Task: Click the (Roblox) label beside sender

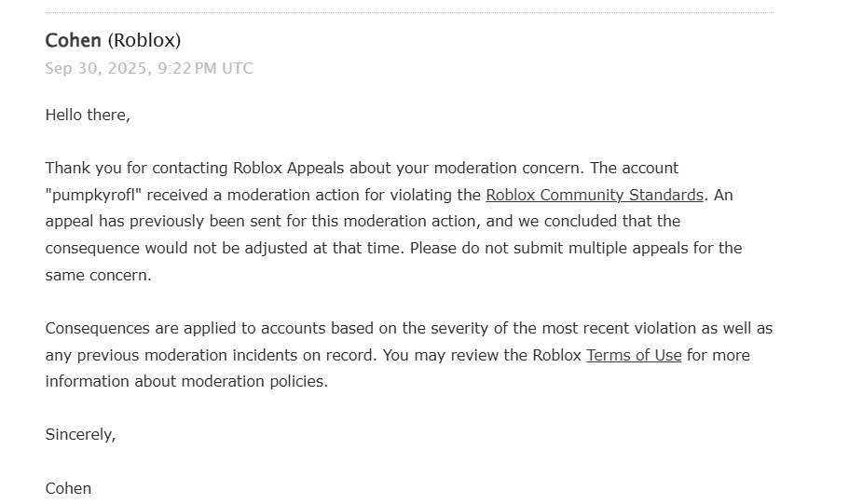Action: (144, 41)
